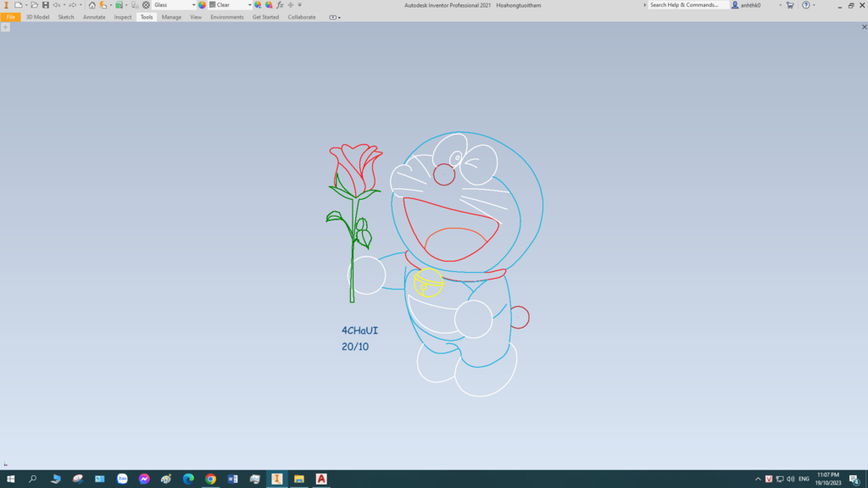Click the Search Help & Commands field
The image size is (868, 488).
pos(688,5)
